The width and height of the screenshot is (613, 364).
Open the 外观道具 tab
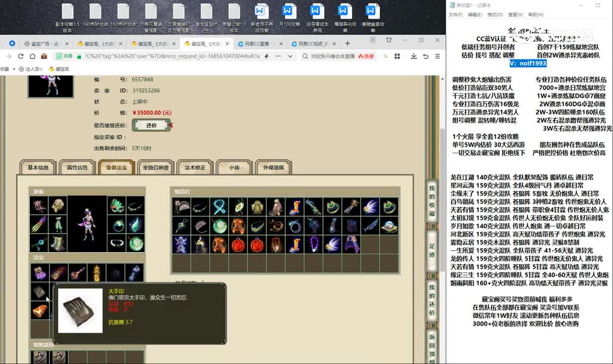click(x=274, y=167)
